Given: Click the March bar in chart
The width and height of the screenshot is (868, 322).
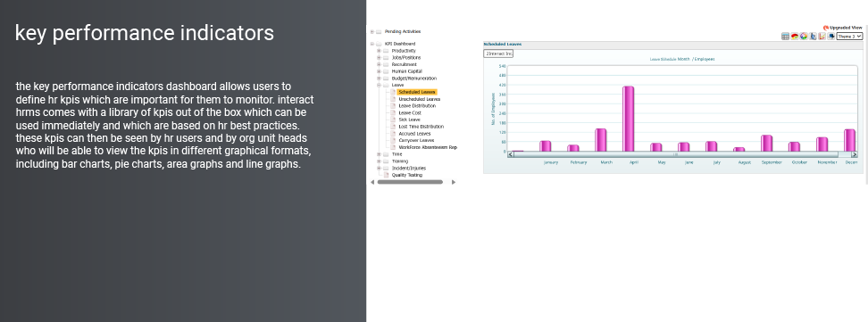Looking at the screenshot, I should [x=601, y=140].
